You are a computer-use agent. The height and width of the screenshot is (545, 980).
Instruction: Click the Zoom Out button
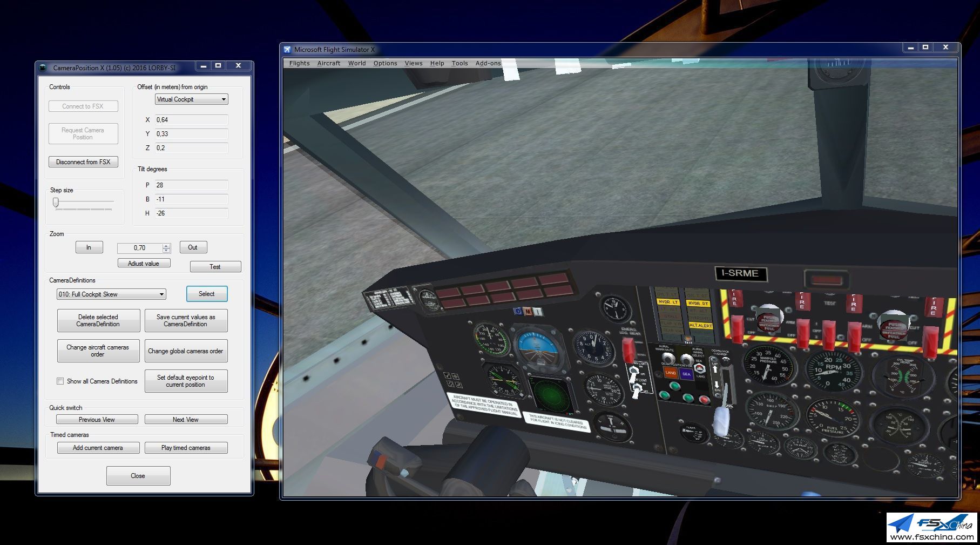[193, 247]
